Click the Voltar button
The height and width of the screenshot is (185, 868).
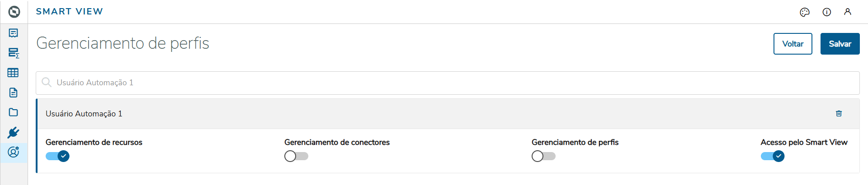(x=793, y=44)
